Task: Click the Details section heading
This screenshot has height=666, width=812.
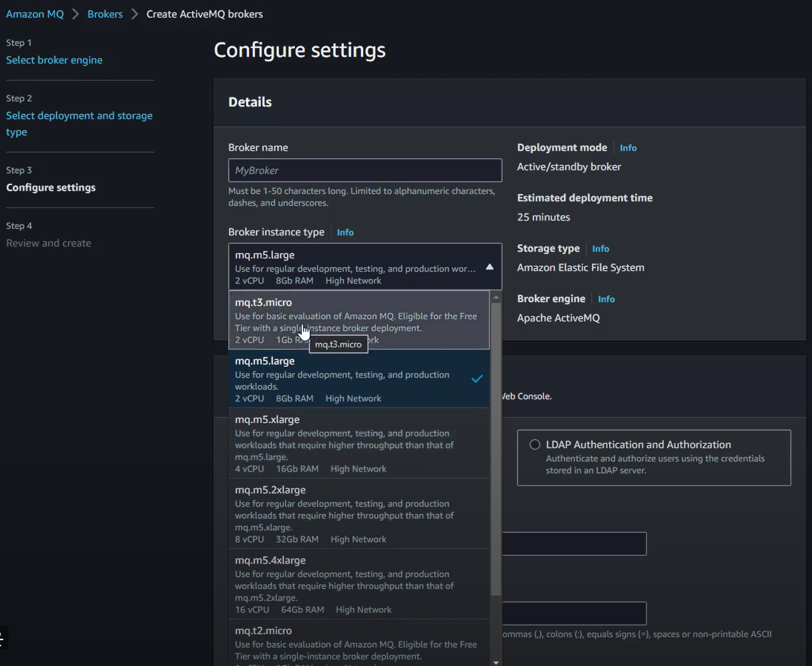Action: 250,102
